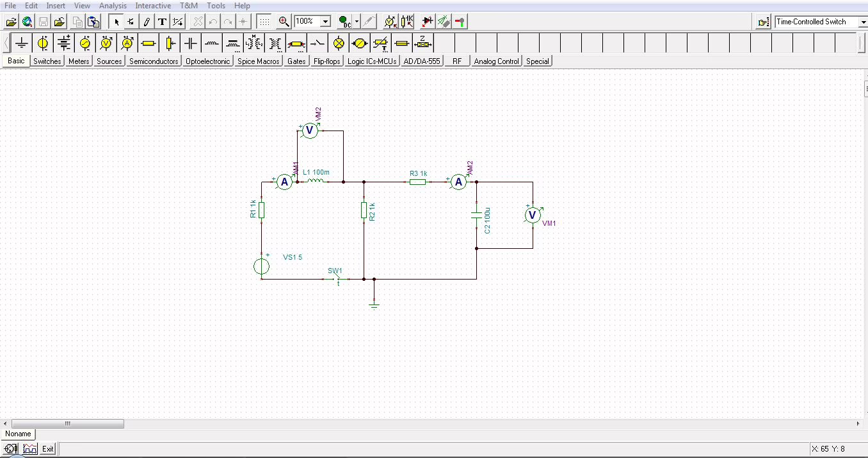
Task: Select the Wire drawing pencil tool
Action: 147,22
